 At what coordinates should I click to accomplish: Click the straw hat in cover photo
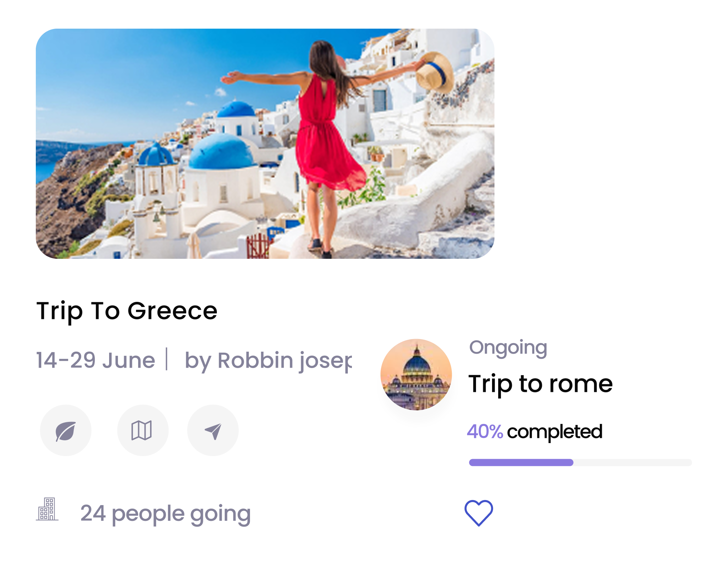tap(435, 72)
